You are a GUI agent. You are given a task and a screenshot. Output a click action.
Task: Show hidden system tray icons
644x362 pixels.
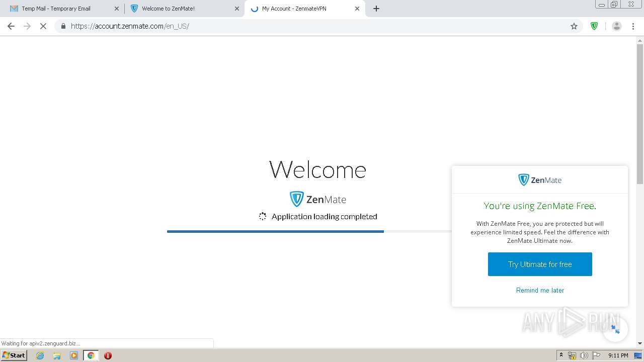pyautogui.click(x=561, y=355)
